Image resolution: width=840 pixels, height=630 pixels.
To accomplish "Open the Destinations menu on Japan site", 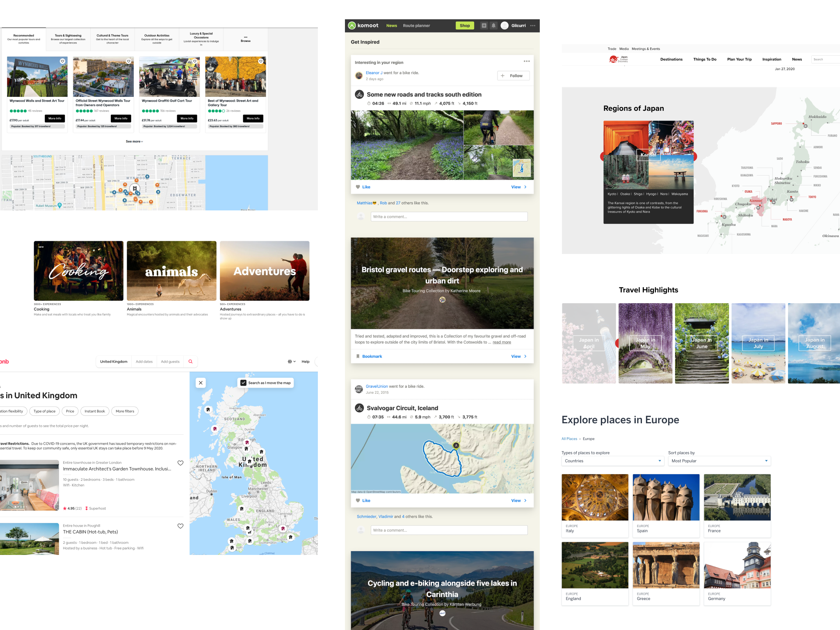I will 671,59.
